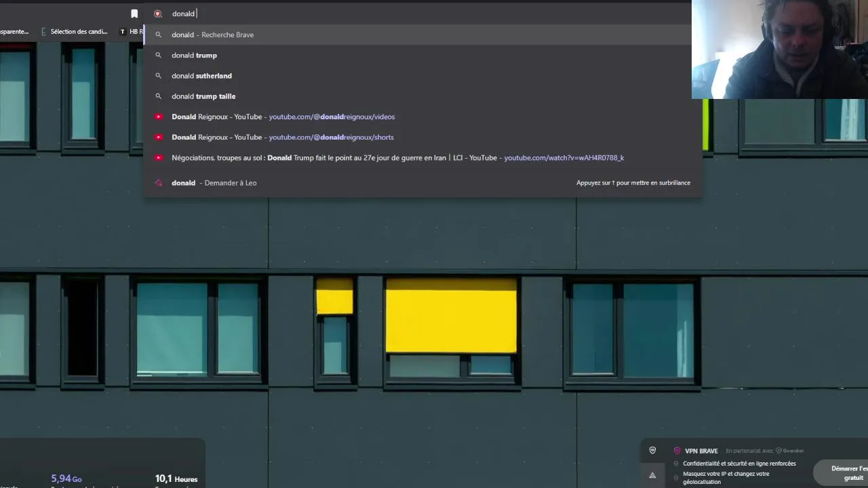This screenshot has width=868, height=488.
Task: Click "Confidentialité et sécurité en ligne renforcées" text
Action: click(x=739, y=464)
